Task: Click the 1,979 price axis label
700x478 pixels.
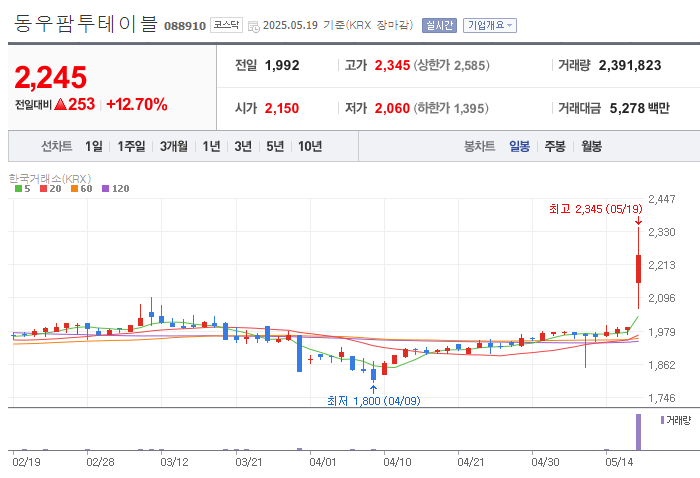Action: [x=662, y=332]
